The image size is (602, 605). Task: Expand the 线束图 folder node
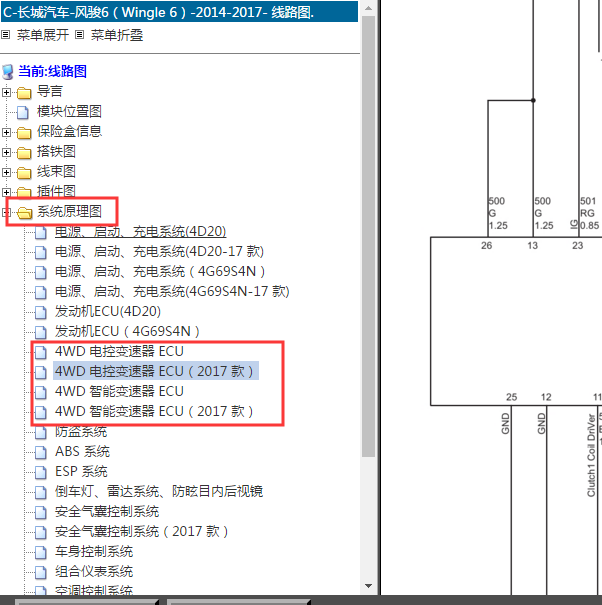(6, 172)
